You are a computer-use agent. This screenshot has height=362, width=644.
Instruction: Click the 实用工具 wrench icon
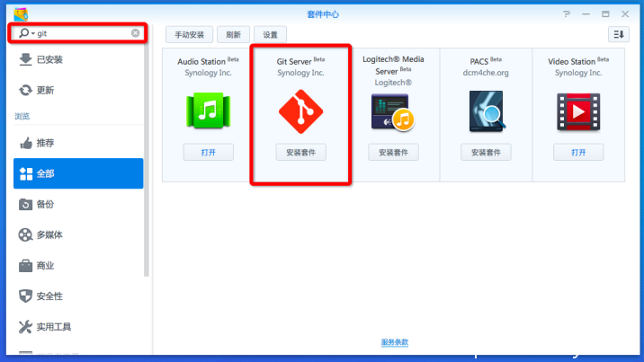click(25, 327)
